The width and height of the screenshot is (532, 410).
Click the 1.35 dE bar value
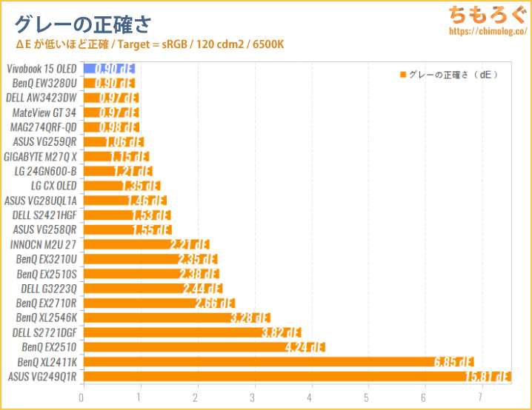pos(141,186)
